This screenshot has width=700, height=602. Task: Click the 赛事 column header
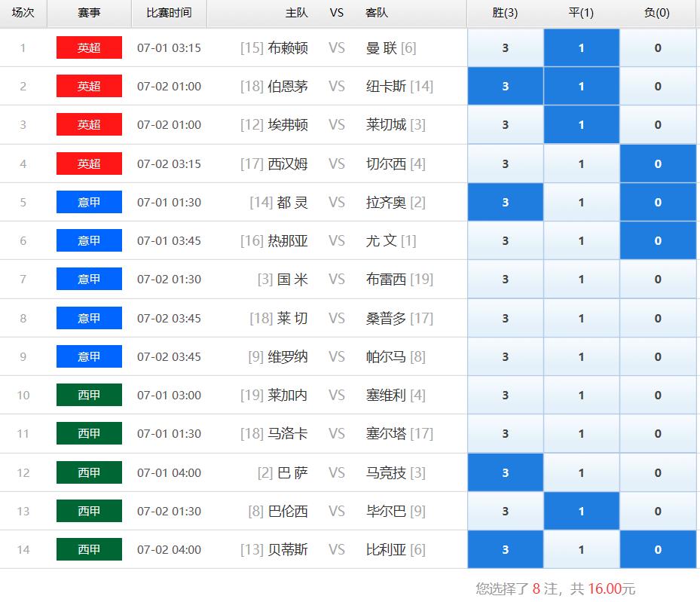coord(89,13)
